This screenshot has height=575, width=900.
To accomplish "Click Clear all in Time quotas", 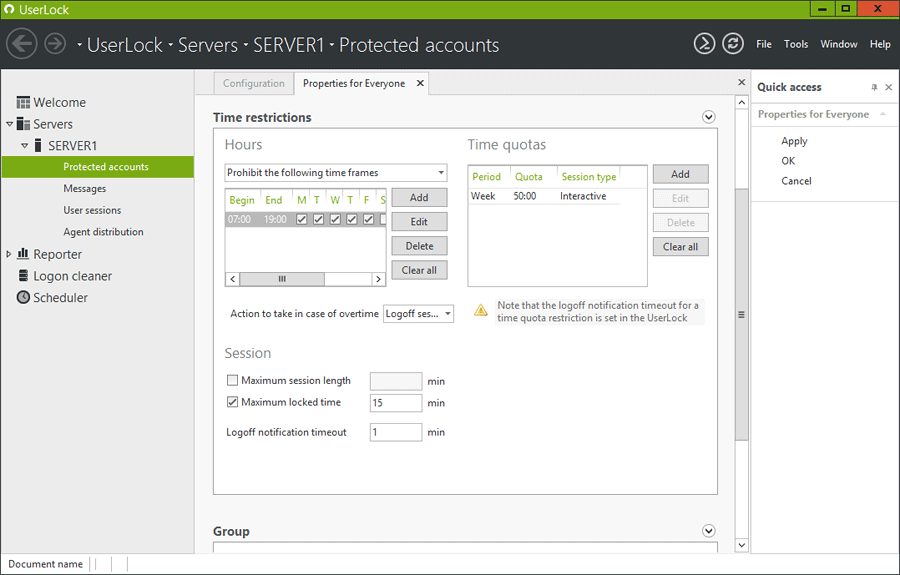I will 680,247.
